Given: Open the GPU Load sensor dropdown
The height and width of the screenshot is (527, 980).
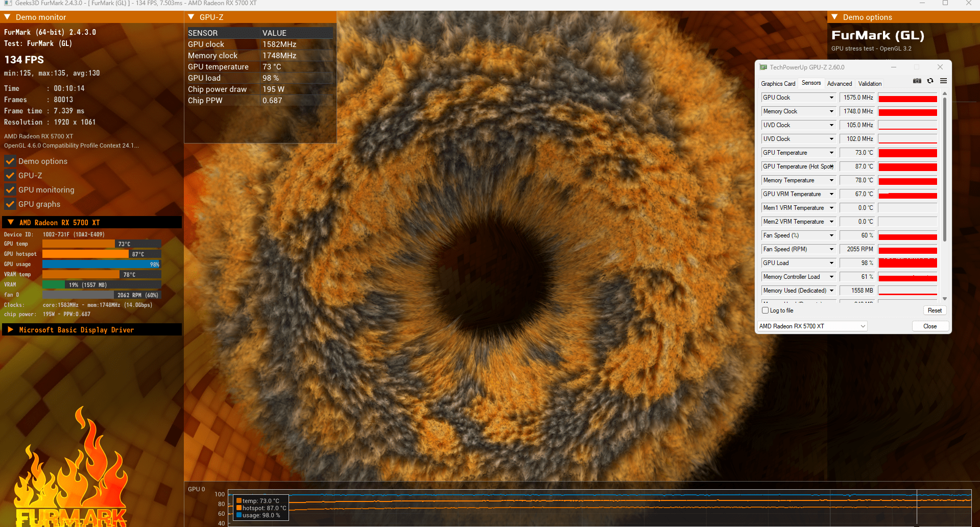Looking at the screenshot, I should click(831, 263).
